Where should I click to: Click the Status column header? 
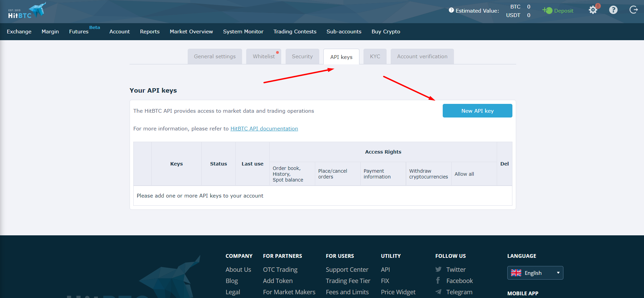click(x=218, y=164)
